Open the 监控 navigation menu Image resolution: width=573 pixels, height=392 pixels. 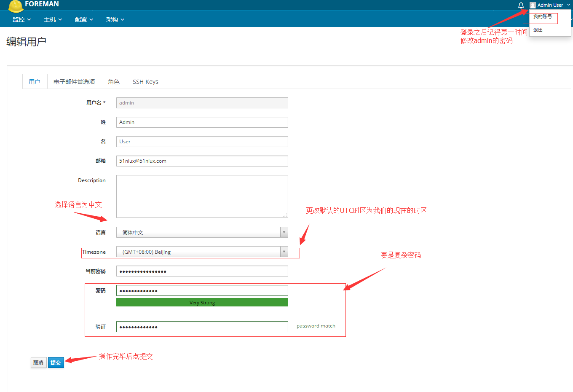point(21,19)
